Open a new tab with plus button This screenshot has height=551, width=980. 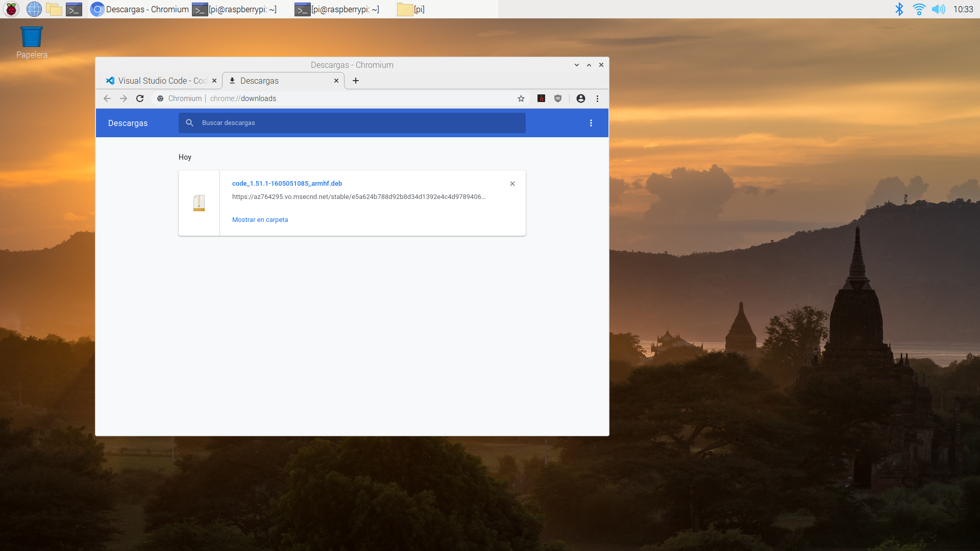click(x=356, y=81)
